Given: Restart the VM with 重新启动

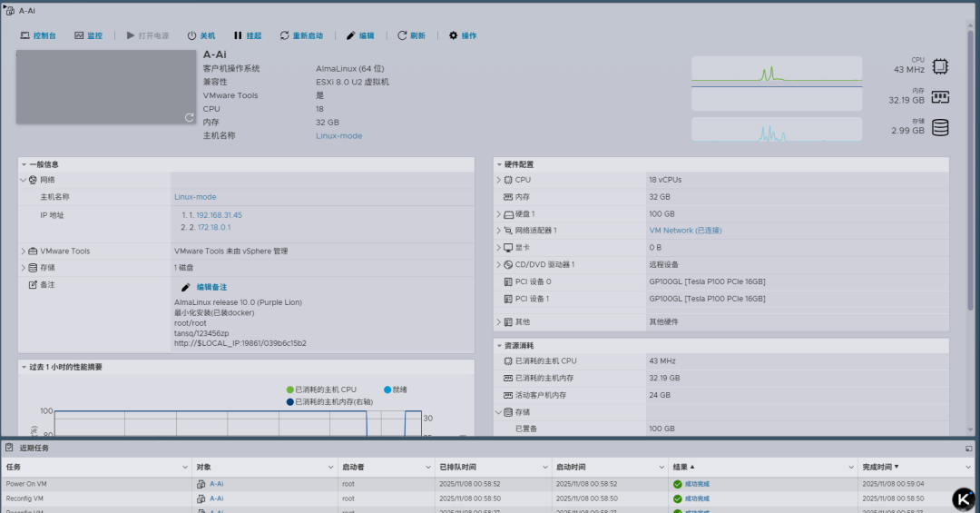Looking at the screenshot, I should (x=301, y=35).
